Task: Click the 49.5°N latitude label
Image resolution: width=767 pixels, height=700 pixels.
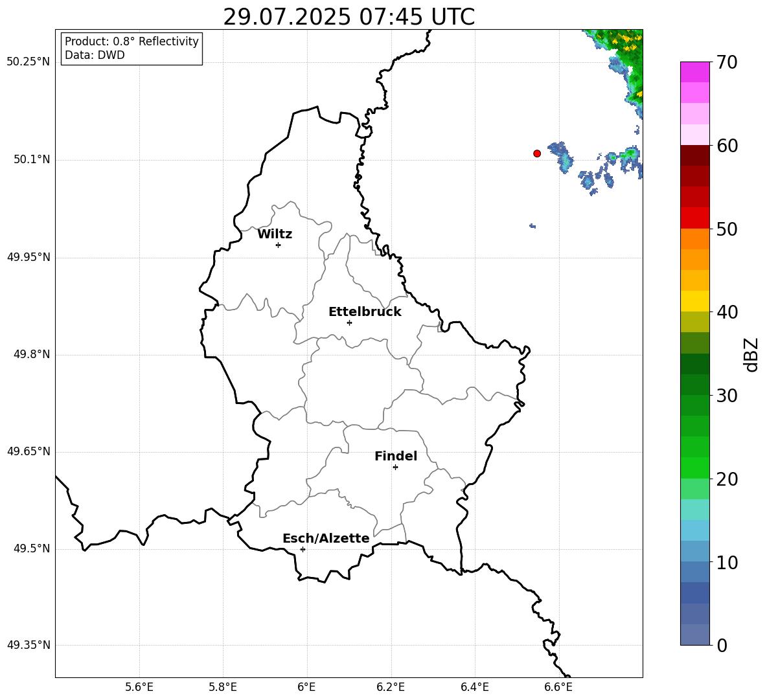Action: point(32,548)
